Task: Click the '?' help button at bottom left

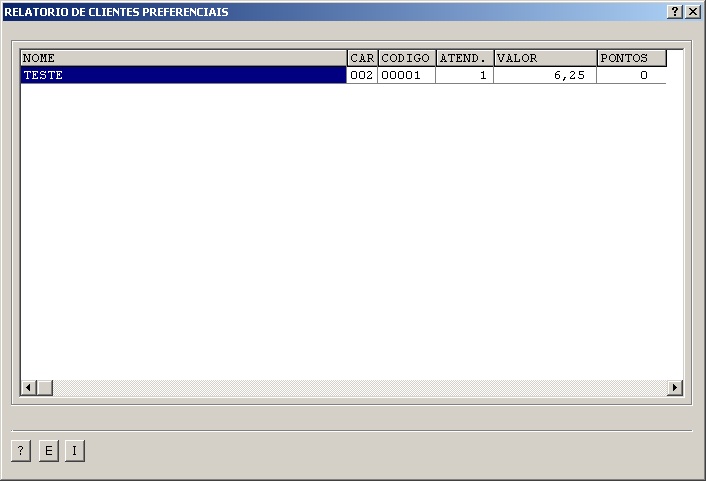Action: 21,451
